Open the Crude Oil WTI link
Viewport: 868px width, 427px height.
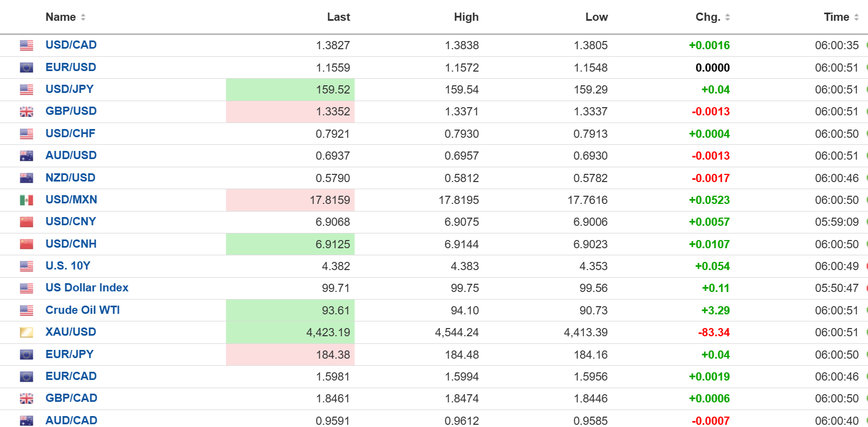point(83,310)
